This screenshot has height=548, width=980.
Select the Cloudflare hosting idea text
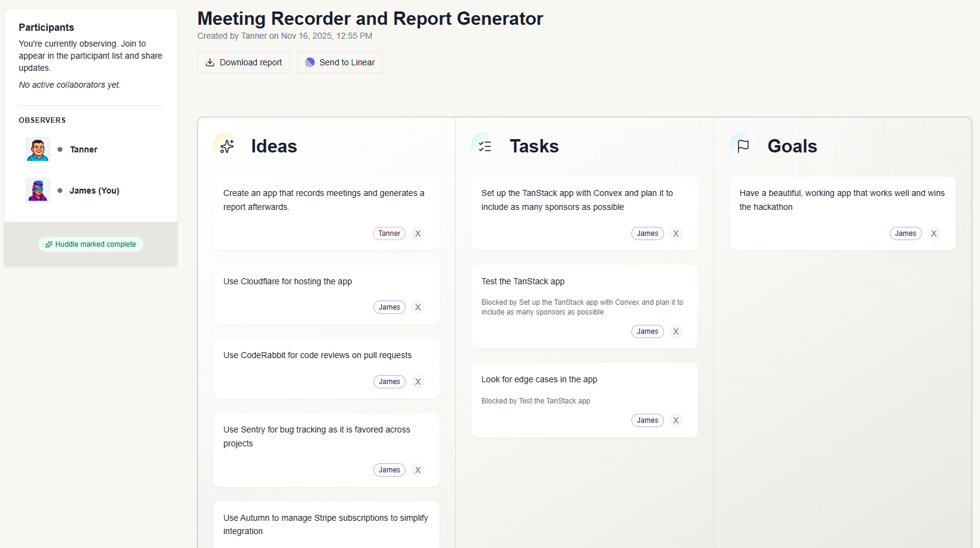(288, 281)
